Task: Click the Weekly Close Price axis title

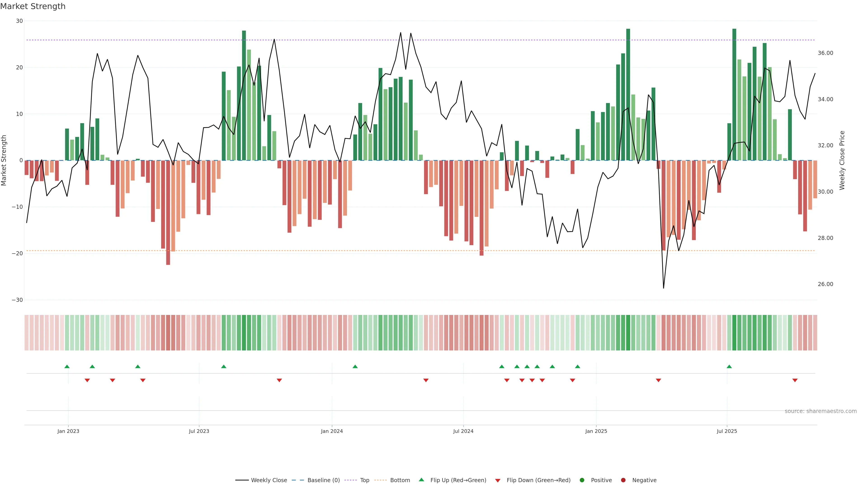Action: 842,160
